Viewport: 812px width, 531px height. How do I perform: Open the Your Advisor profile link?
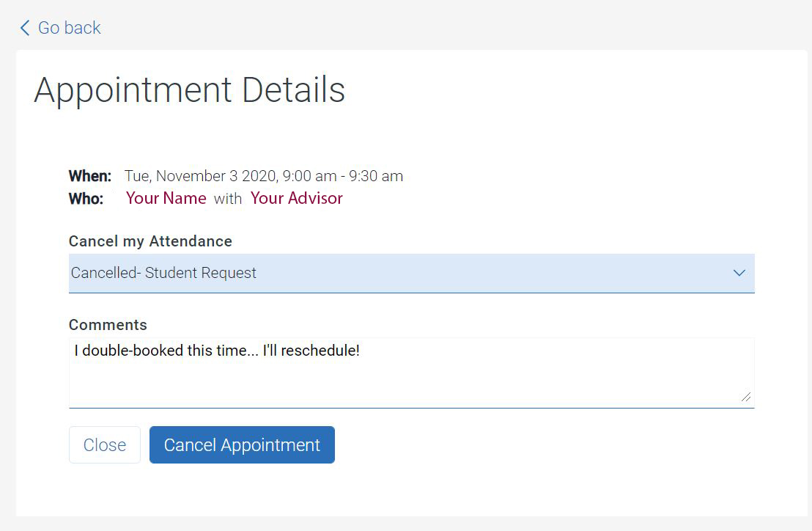[297, 198]
